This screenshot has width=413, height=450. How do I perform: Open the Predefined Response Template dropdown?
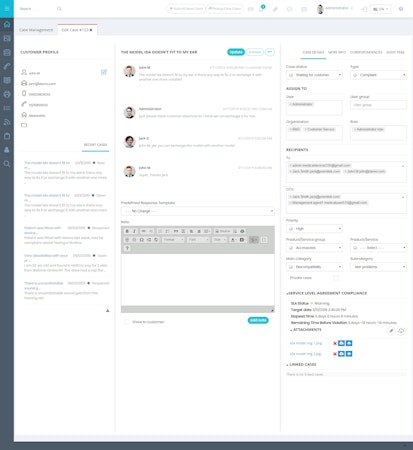(198, 211)
